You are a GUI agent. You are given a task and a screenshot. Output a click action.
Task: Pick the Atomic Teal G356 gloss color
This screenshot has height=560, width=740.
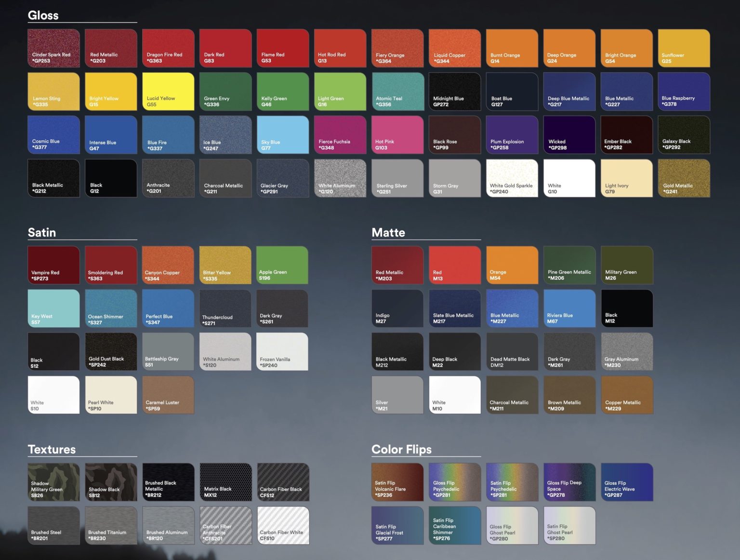[x=397, y=92]
